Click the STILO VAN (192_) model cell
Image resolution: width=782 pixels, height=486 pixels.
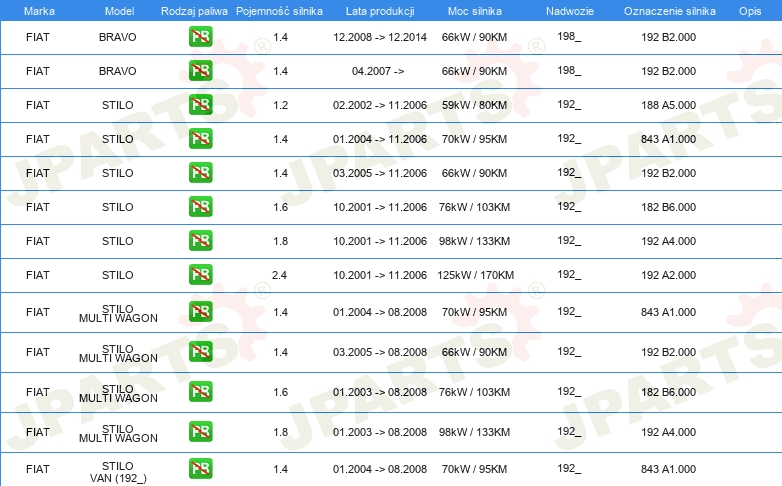click(x=118, y=472)
